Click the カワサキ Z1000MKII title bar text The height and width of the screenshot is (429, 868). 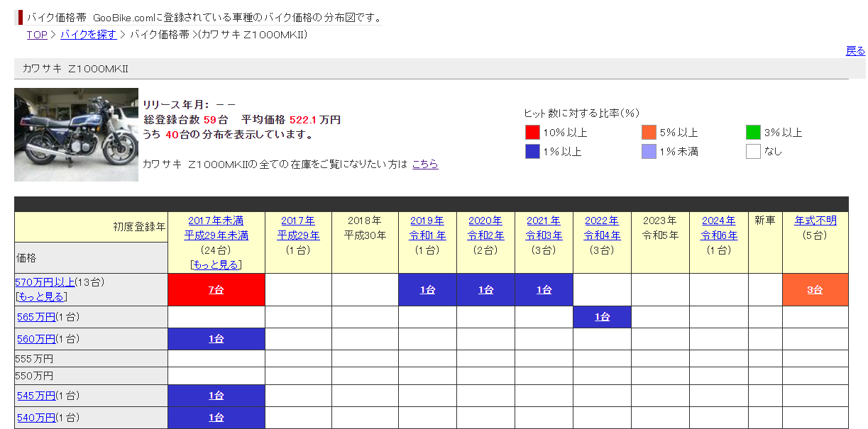(75, 68)
